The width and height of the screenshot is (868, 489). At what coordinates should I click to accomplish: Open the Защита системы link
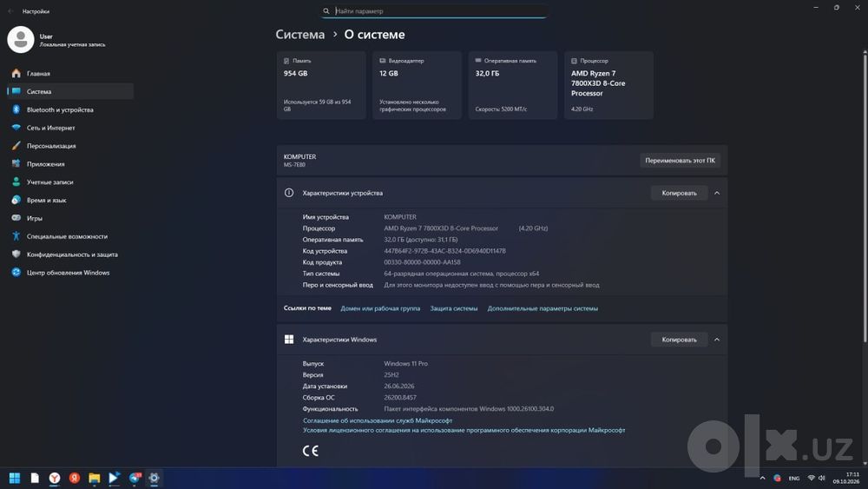pyautogui.click(x=453, y=308)
